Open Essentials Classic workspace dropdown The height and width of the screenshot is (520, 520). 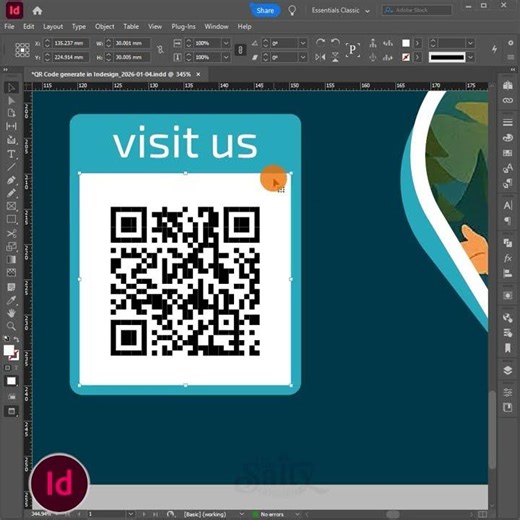point(341,11)
